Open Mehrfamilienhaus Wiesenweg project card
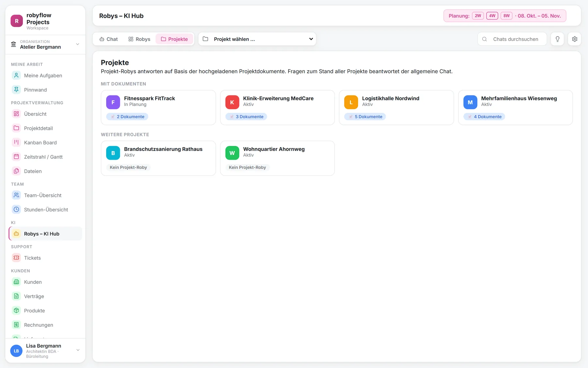588x368 pixels. click(515, 108)
